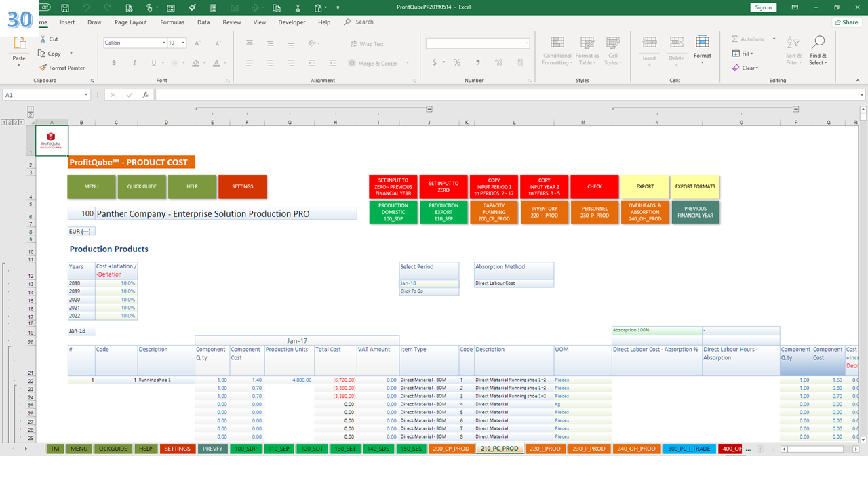Switch to the Formulas tab
Screen dimensions: 868x488
(x=172, y=22)
